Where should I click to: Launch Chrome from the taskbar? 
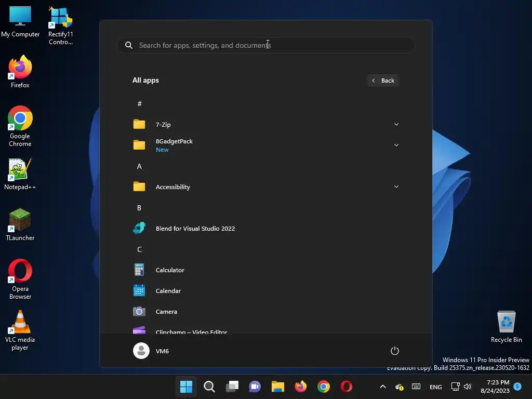coord(324,387)
